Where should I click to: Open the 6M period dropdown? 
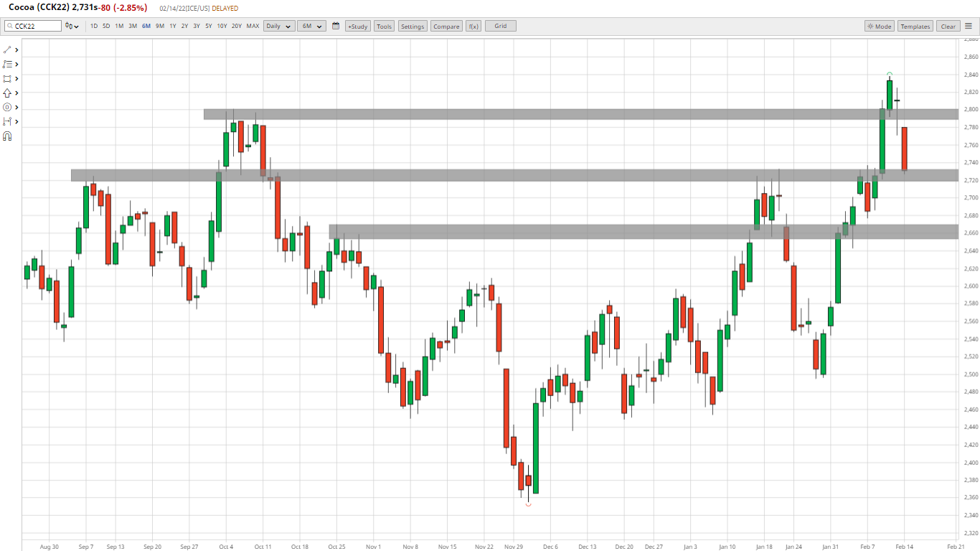click(312, 26)
